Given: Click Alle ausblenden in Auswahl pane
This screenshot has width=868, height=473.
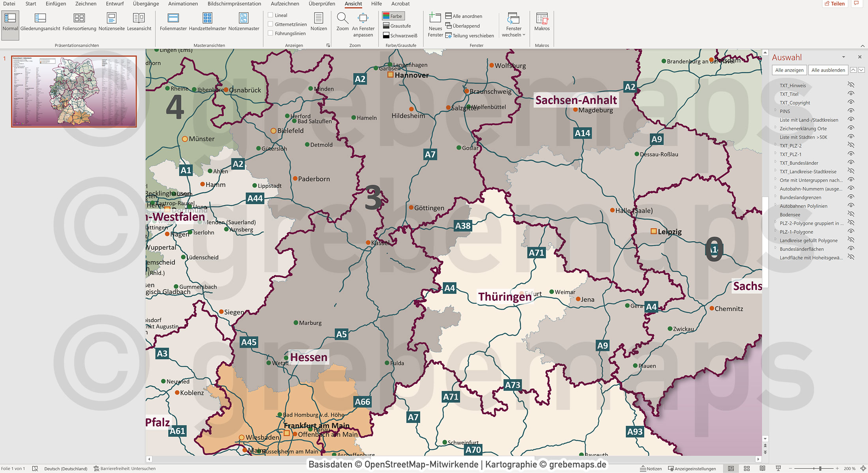Looking at the screenshot, I should pyautogui.click(x=828, y=70).
